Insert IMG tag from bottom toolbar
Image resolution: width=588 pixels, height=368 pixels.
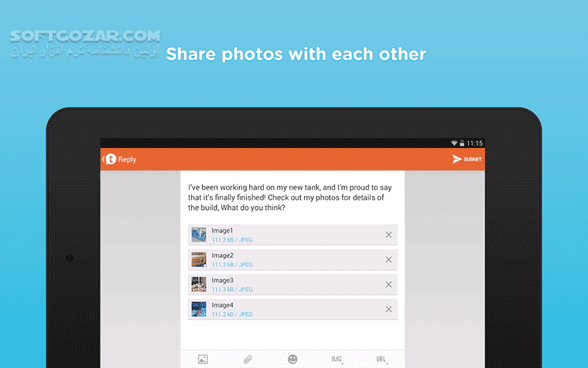click(337, 359)
